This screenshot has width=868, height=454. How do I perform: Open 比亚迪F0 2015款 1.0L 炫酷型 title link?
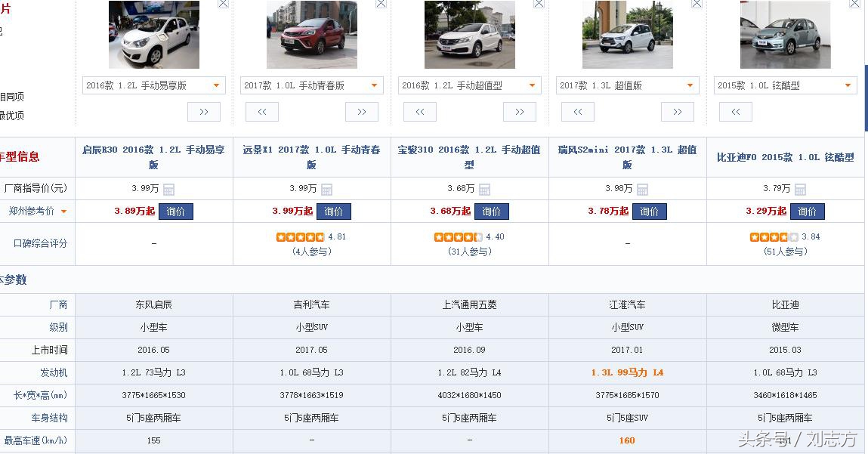coord(786,157)
